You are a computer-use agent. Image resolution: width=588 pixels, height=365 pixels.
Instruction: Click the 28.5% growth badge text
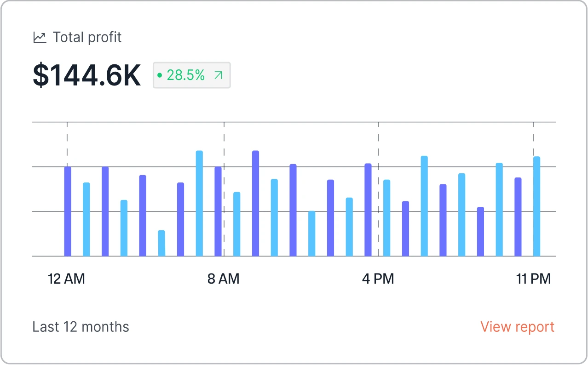tap(185, 75)
